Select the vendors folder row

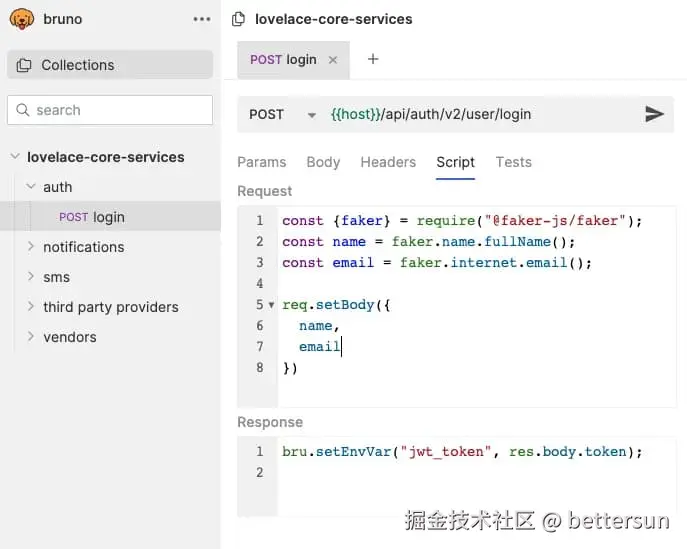[x=110, y=336]
